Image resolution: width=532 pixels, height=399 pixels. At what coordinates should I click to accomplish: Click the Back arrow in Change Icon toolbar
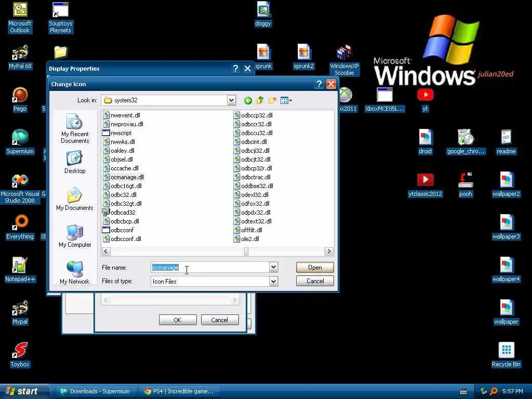[x=248, y=100]
